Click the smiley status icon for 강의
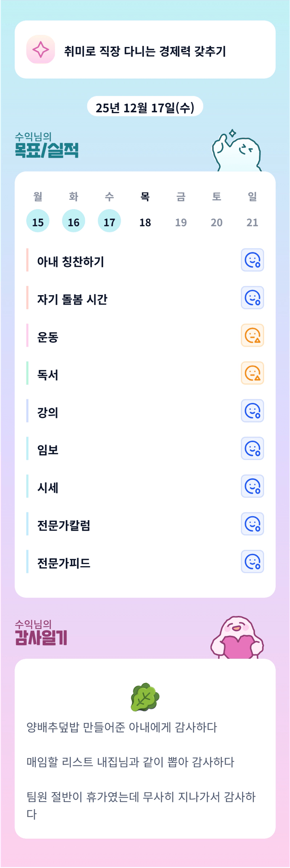This screenshot has height=868, width=290. click(252, 411)
